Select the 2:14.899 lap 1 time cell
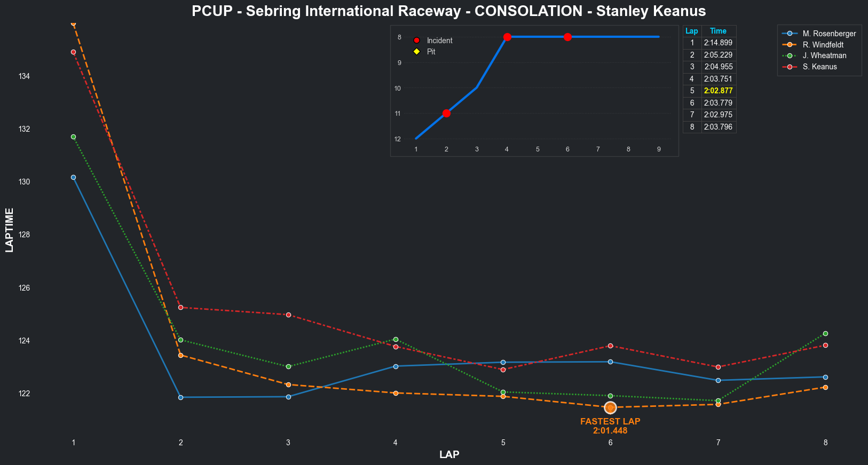 coord(718,43)
